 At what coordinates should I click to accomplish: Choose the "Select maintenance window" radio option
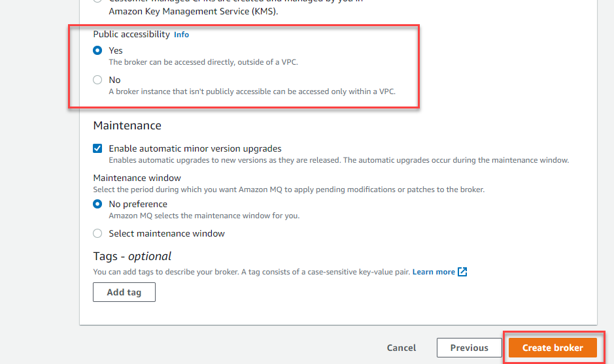(x=97, y=233)
